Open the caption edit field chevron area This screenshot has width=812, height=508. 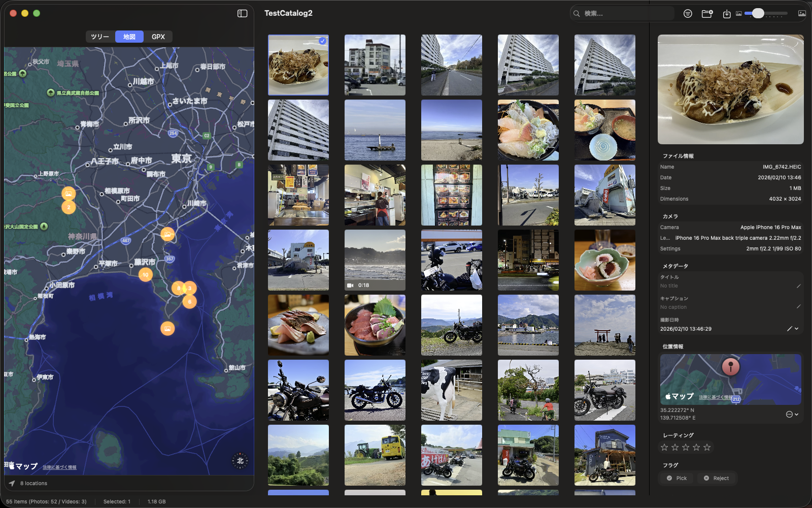[798, 307]
